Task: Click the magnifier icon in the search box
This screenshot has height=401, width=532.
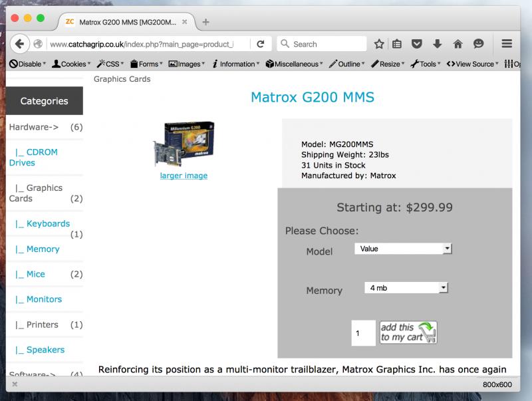Action: click(x=285, y=44)
